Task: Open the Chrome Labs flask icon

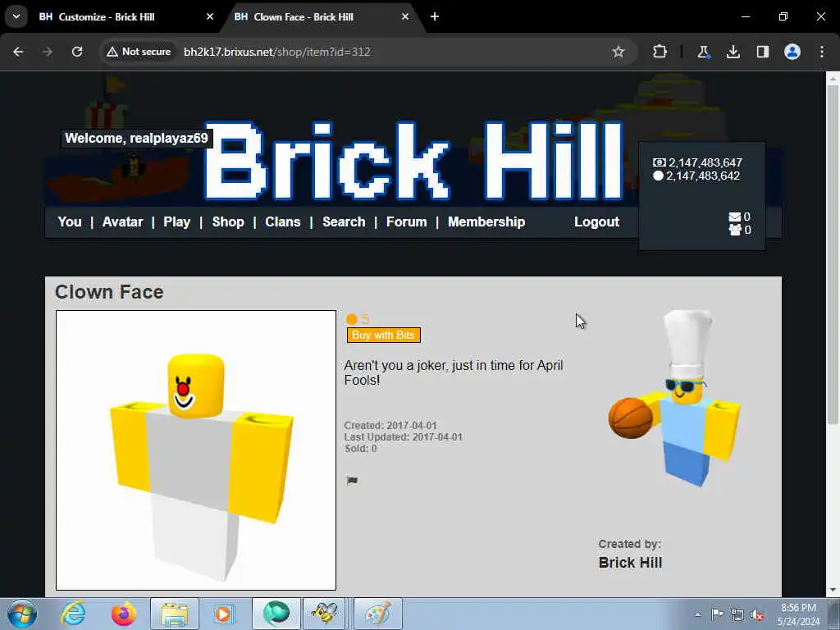Action: point(703,52)
